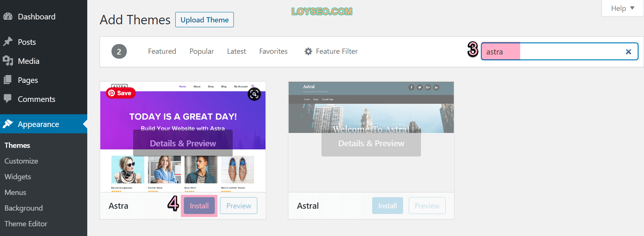Screen dimensions: 644x236
Task: Open the Latest themes tab
Action: 236,52
